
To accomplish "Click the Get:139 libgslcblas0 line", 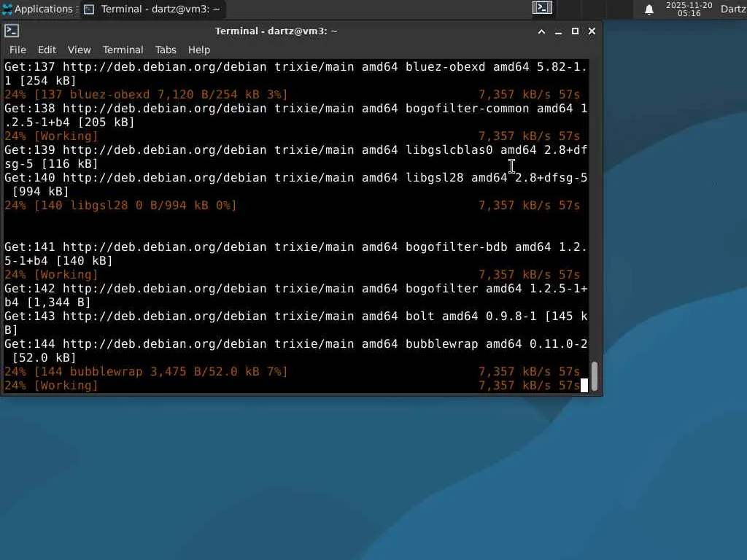I will coord(296,157).
